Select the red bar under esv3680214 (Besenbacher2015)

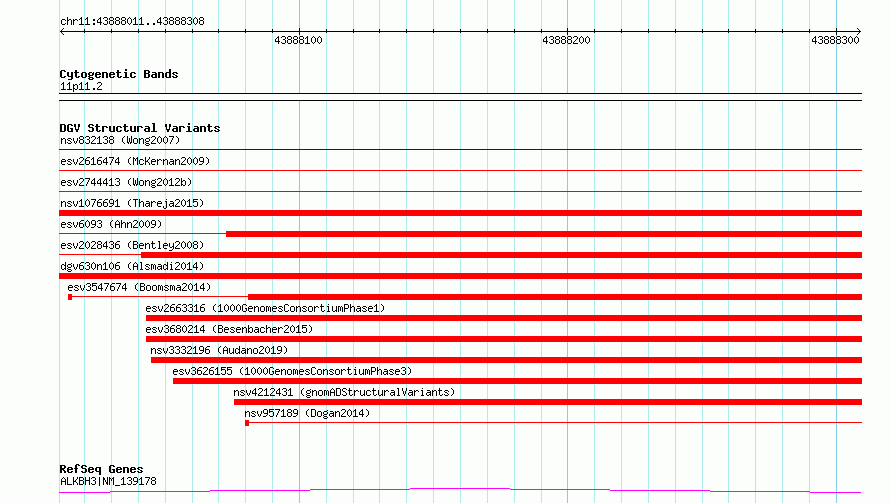tap(504, 339)
